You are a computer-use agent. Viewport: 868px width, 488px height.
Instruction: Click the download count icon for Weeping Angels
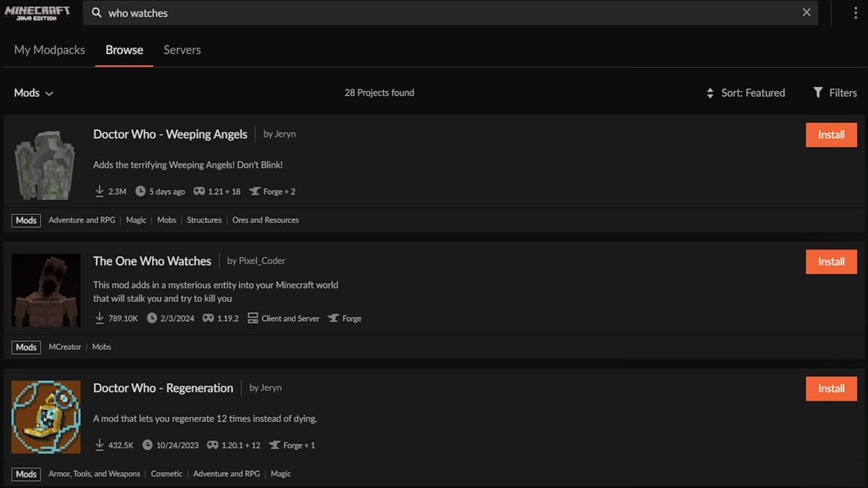pos(100,190)
